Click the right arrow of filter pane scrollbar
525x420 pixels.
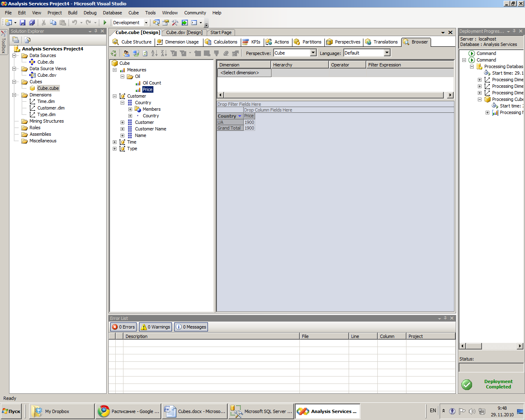pos(450,95)
